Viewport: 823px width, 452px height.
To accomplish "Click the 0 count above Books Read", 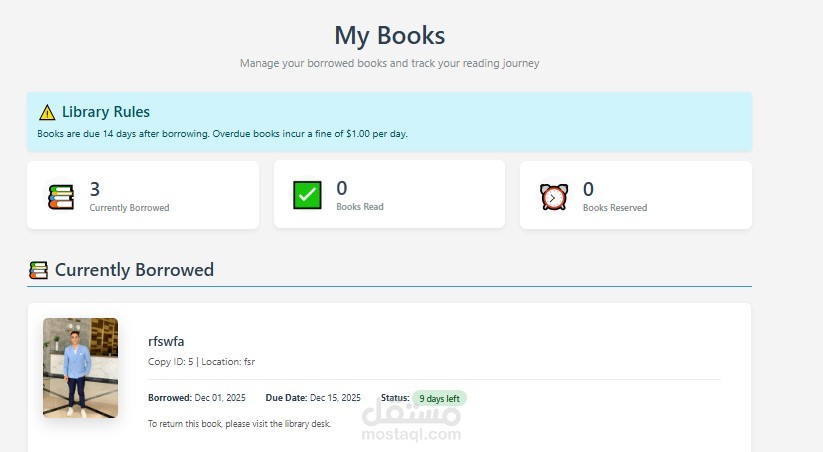I will [x=342, y=188].
